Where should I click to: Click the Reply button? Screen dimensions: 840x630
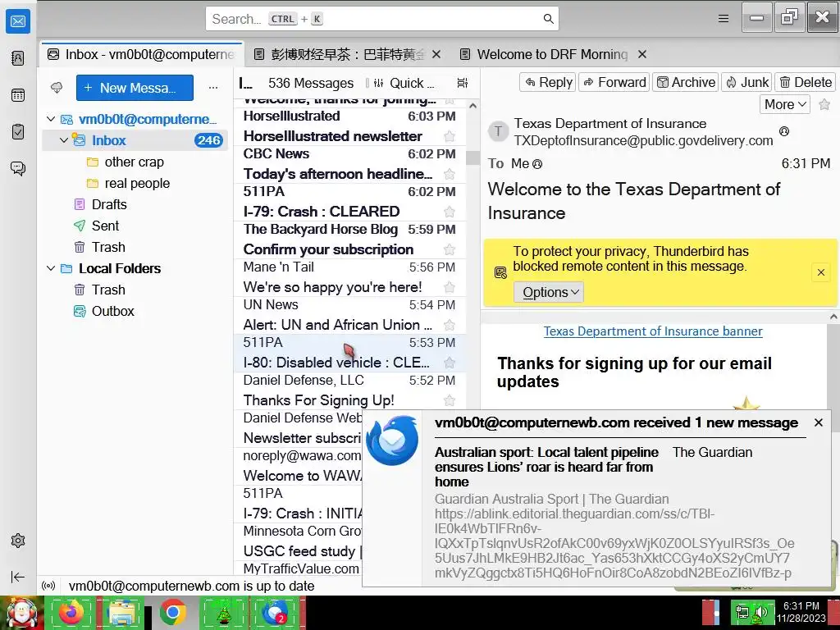[x=547, y=82]
